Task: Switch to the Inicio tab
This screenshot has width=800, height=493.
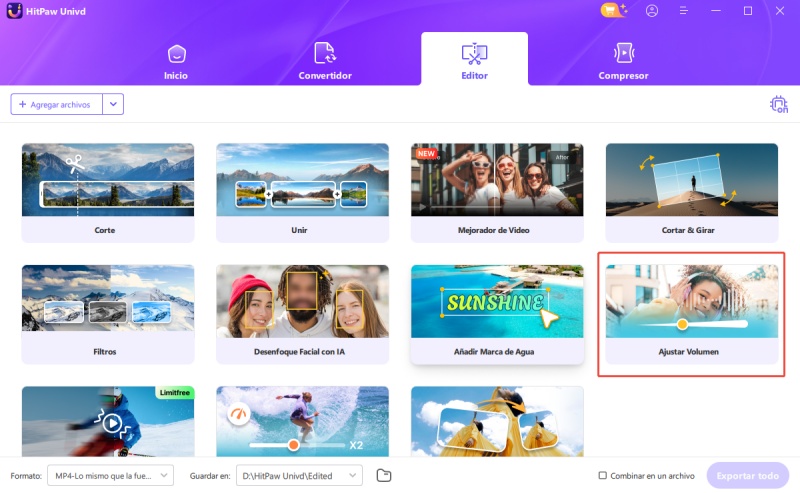Action: pyautogui.click(x=176, y=62)
